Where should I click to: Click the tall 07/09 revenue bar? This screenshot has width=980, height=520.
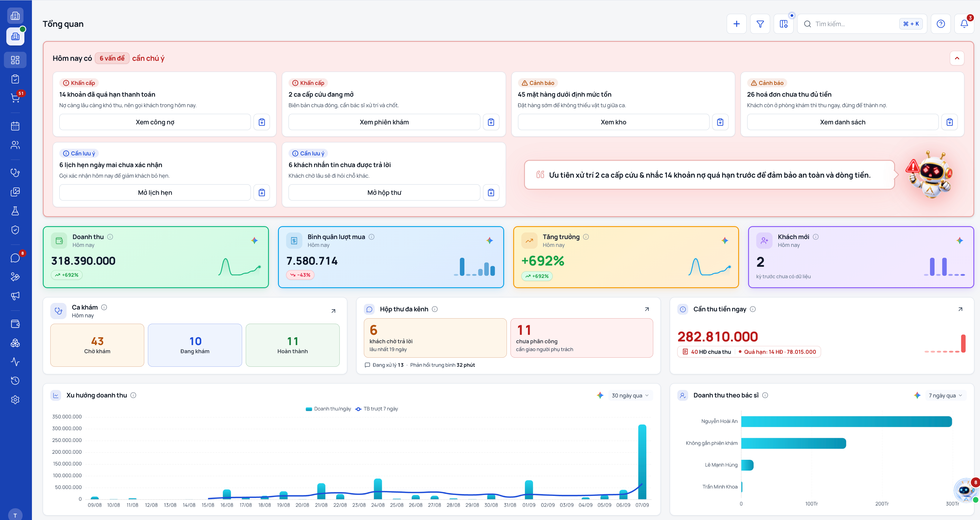[642, 461]
